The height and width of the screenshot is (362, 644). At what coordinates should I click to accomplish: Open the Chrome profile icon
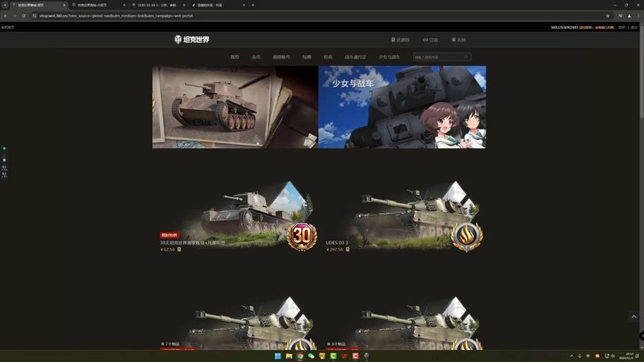click(629, 16)
